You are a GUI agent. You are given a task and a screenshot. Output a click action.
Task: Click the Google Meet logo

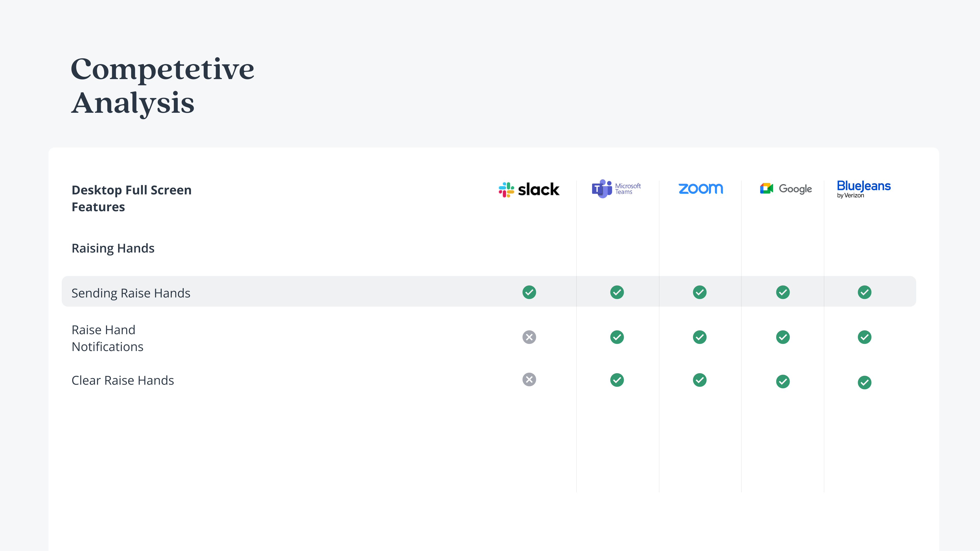(x=786, y=189)
